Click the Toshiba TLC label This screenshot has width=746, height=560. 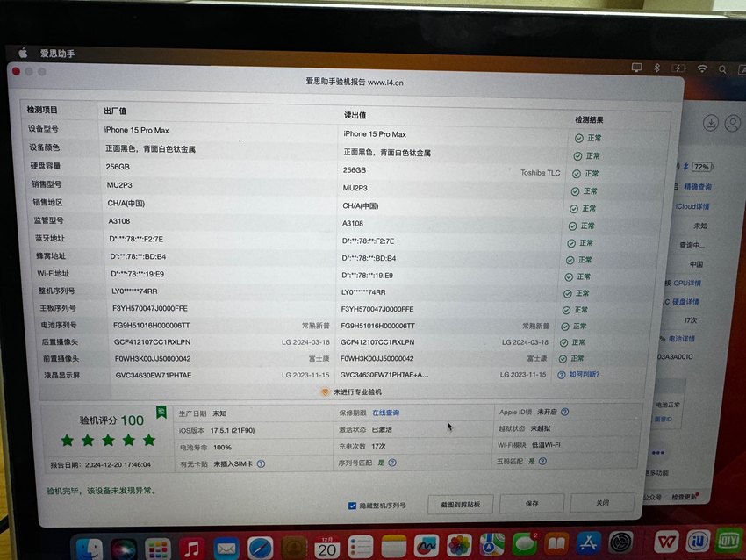tap(540, 173)
